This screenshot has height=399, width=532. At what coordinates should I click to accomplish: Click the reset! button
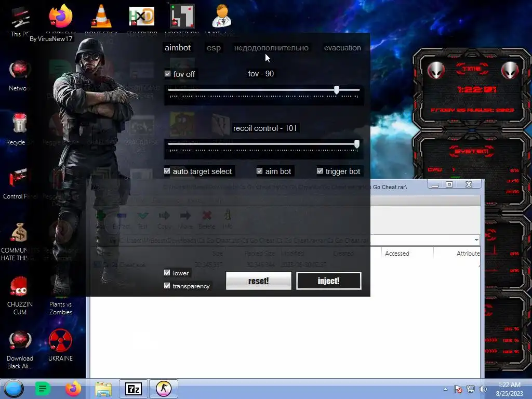pos(259,281)
